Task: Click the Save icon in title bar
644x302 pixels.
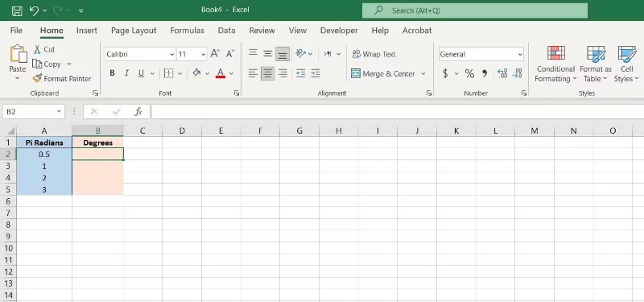Action: point(17,10)
